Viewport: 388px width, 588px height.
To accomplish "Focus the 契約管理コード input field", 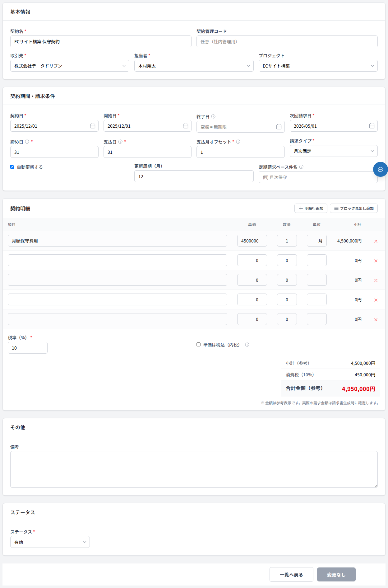I will [287, 41].
